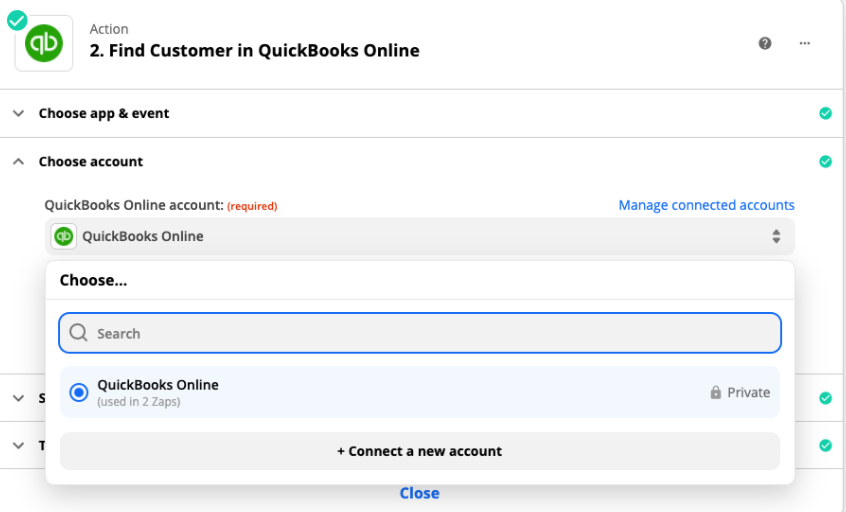Click the lock icon next to Private
Image resolution: width=846 pixels, height=512 pixels.
[715, 392]
